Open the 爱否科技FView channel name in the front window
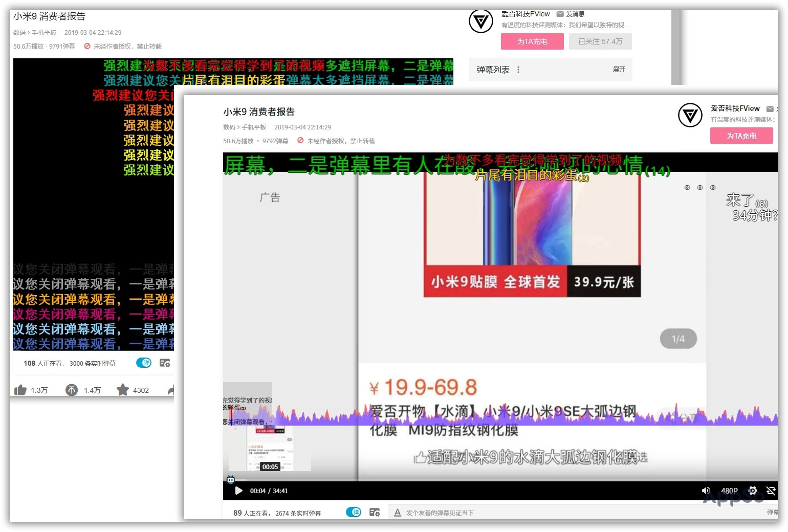This screenshot has height=532, width=788. 735,108
